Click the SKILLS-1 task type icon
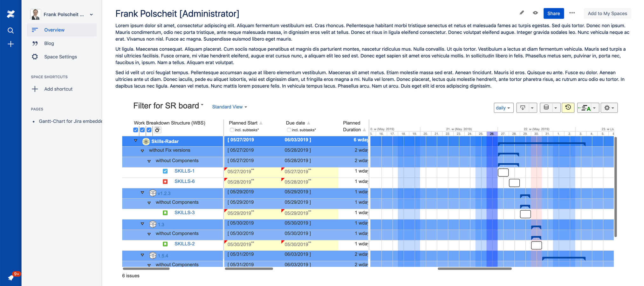644x286 pixels. tap(165, 171)
